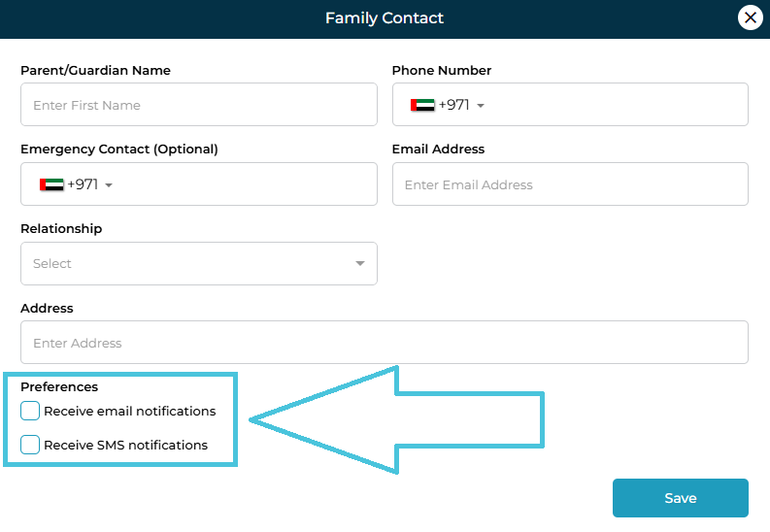This screenshot has width=770, height=532.
Task: Focus the Parent/Guardian Name field
Action: point(198,105)
